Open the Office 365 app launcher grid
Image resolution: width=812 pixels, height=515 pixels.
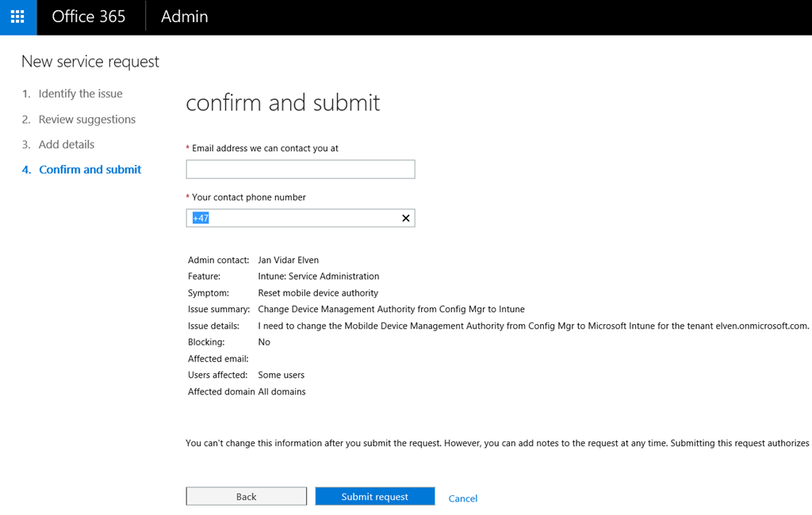(17, 17)
